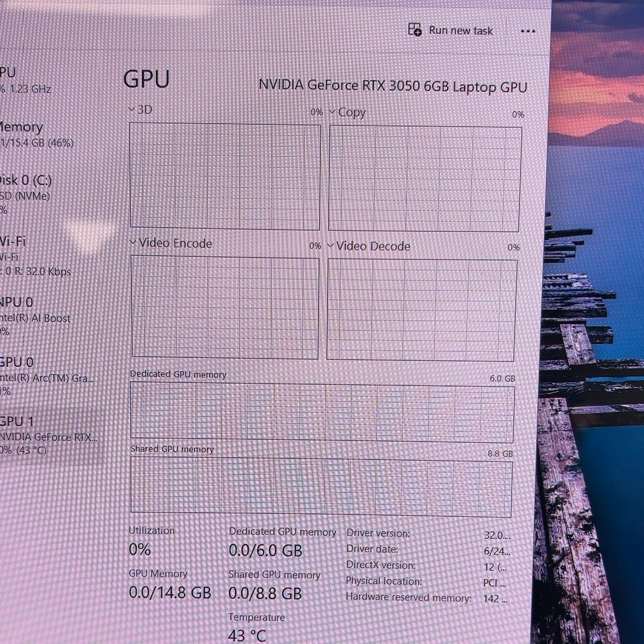Viewport: 644px width, 644px height.
Task: Click the 0.0/8.8 GB shared memory value
Action: pyautogui.click(x=265, y=593)
